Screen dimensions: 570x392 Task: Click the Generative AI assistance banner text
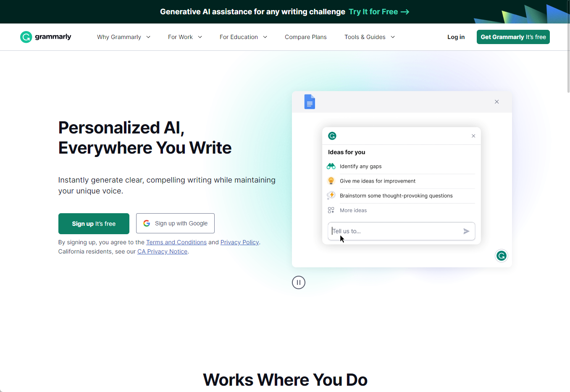pyautogui.click(x=252, y=12)
